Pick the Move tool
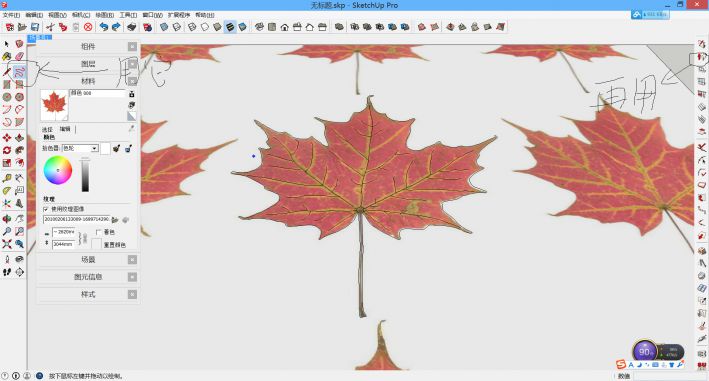Viewport: 709px width, 381px height. [x=6, y=137]
